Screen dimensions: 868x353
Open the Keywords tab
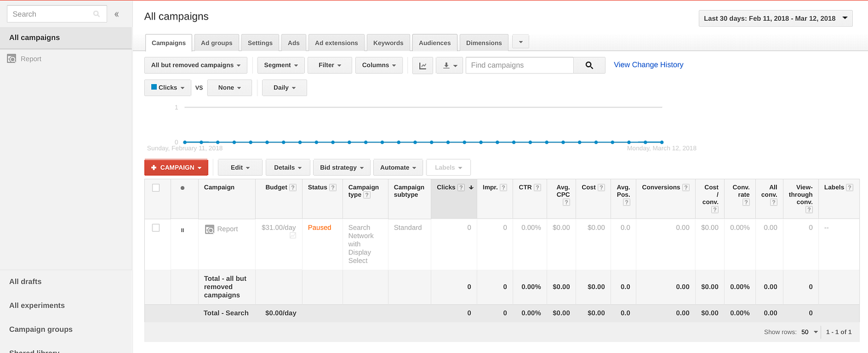coord(388,43)
